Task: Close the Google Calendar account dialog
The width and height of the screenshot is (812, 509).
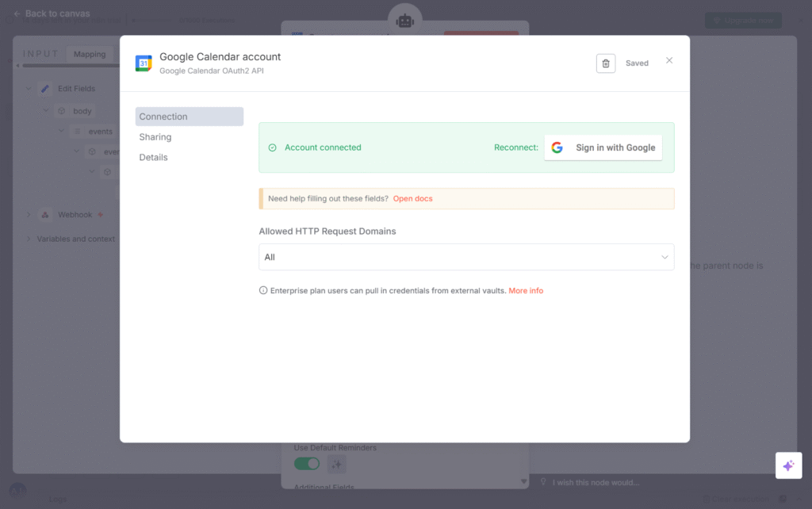Action: click(669, 61)
